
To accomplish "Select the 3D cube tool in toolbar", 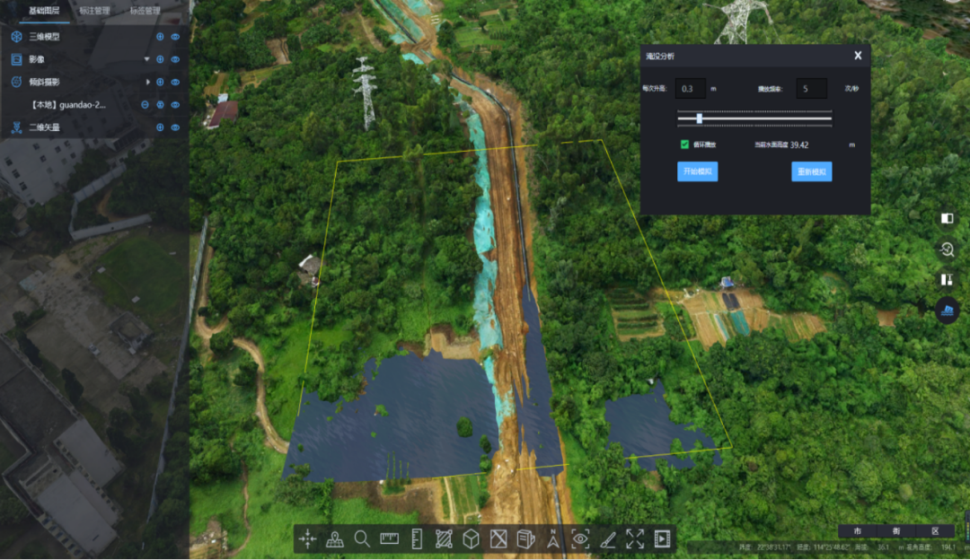I will pos(471,538).
